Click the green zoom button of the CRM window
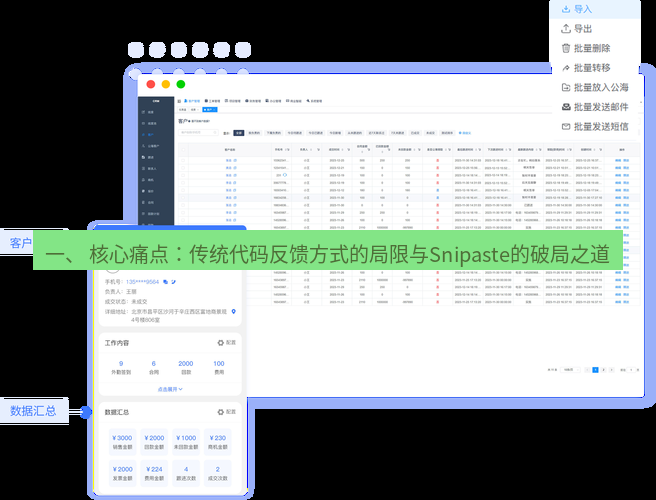The width and height of the screenshot is (656, 500). pyautogui.click(x=181, y=85)
